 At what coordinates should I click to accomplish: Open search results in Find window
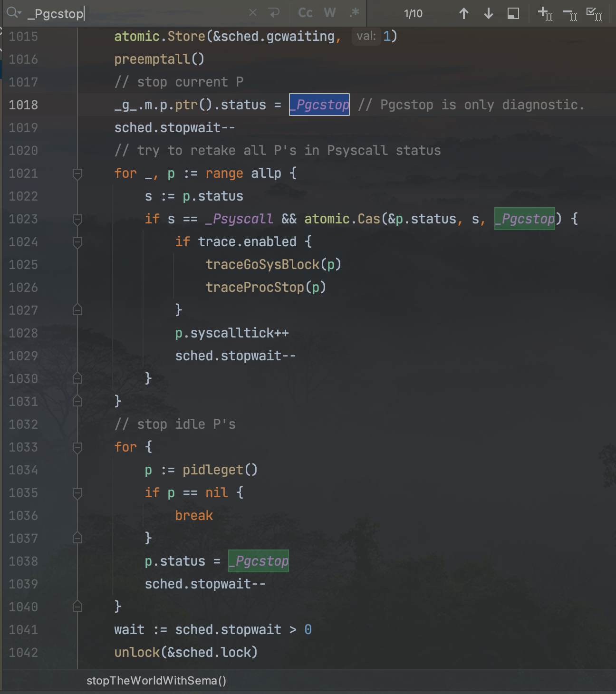pyautogui.click(x=513, y=13)
